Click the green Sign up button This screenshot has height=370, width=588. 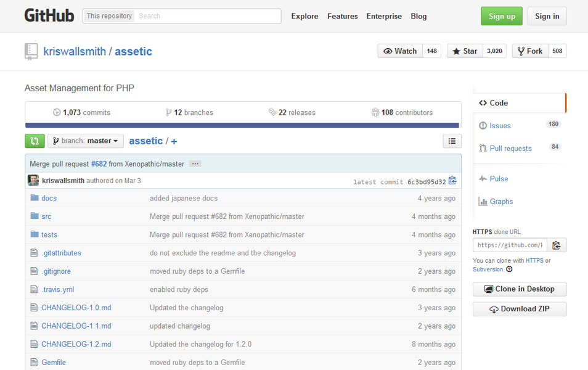click(502, 16)
